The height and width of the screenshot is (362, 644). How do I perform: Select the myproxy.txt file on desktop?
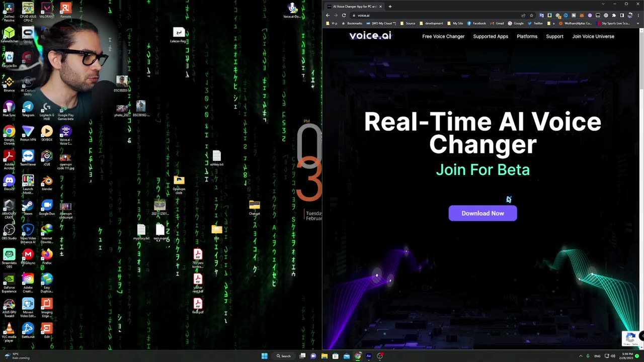(141, 232)
